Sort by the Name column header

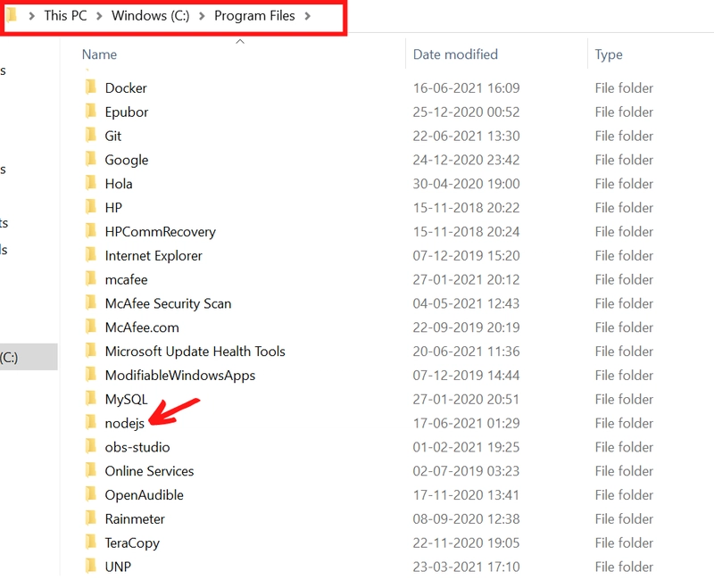pyautogui.click(x=99, y=54)
